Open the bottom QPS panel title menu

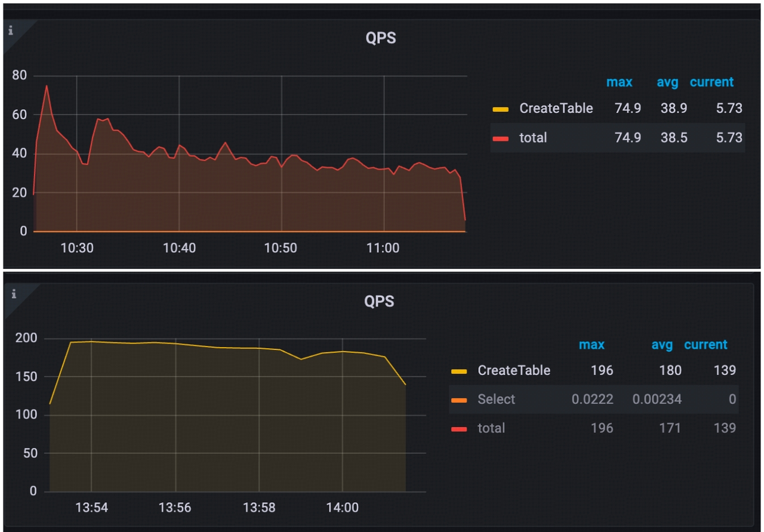[380, 301]
